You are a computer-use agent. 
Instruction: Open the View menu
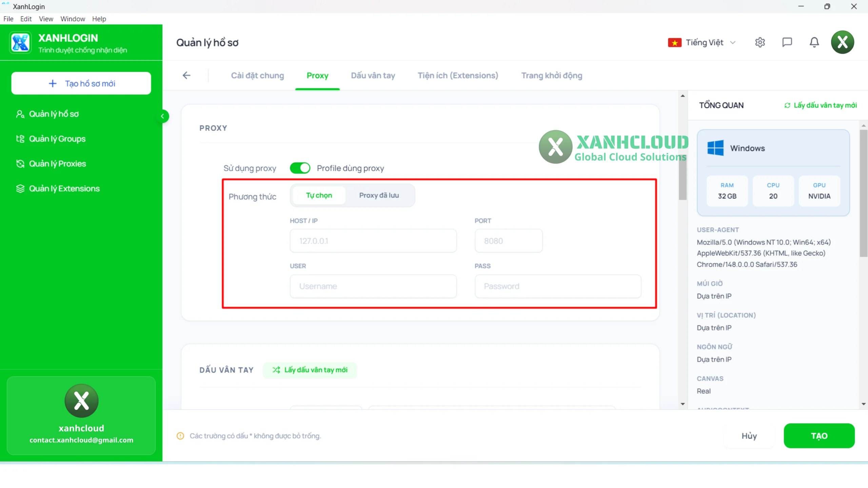pos(46,19)
